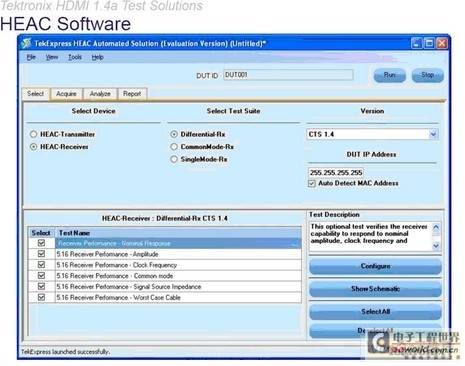Start the test with the Run button
The width and height of the screenshot is (465, 366).
coord(389,75)
